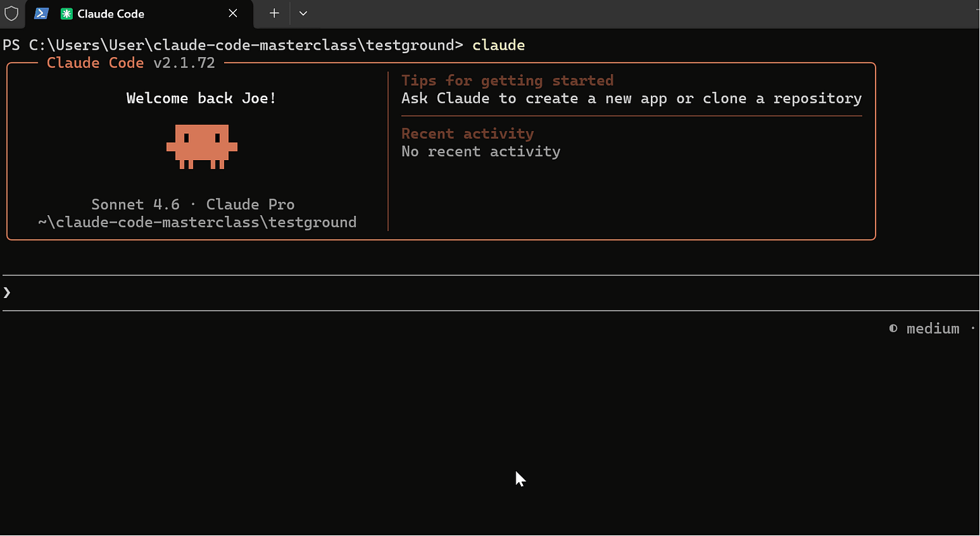
Task: Click the medium effort indicator
Action: (933, 329)
